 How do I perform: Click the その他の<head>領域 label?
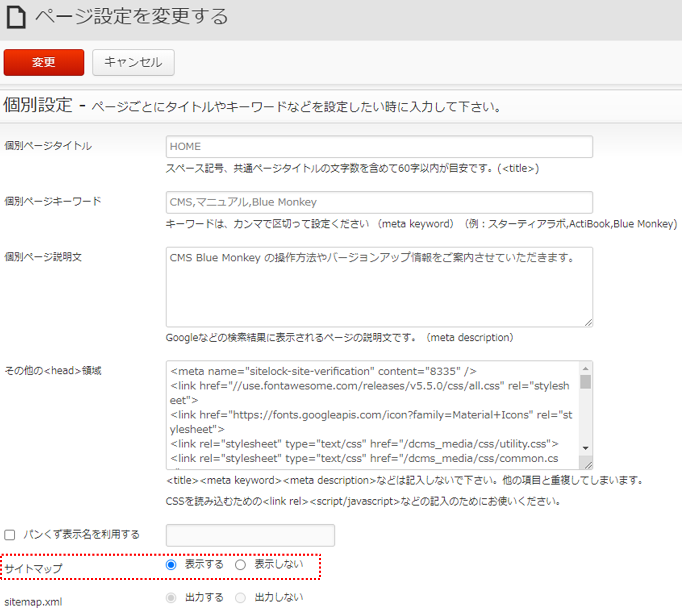53,371
